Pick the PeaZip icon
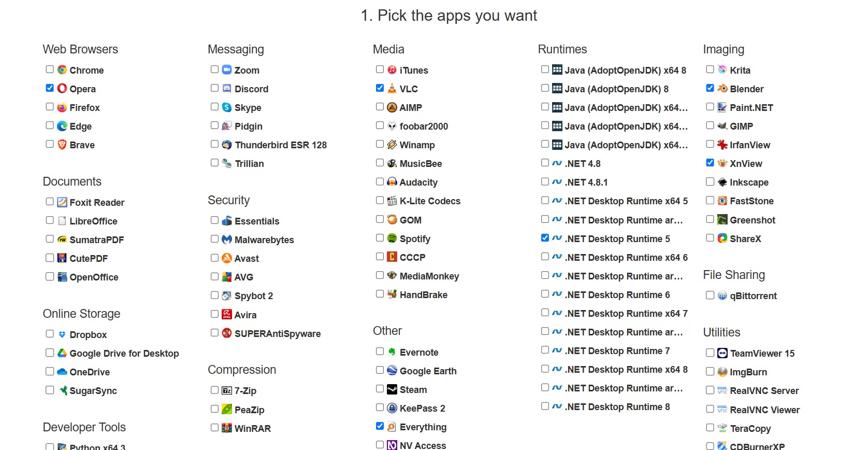Screen dimensions: 868x450 (227, 410)
